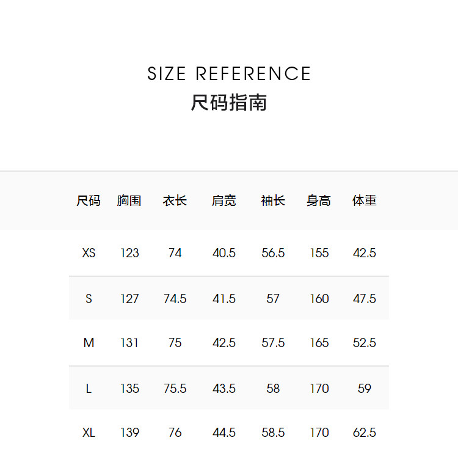458x476 pixels.
Task: Select height value 155 in XS row
Action: click(x=319, y=253)
